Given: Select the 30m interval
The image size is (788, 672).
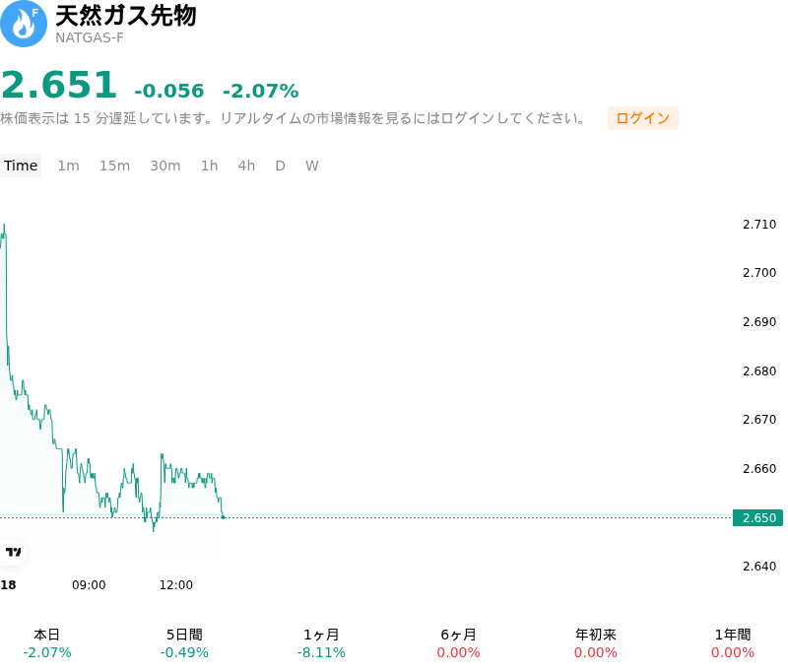Looking at the screenshot, I should coord(165,166).
